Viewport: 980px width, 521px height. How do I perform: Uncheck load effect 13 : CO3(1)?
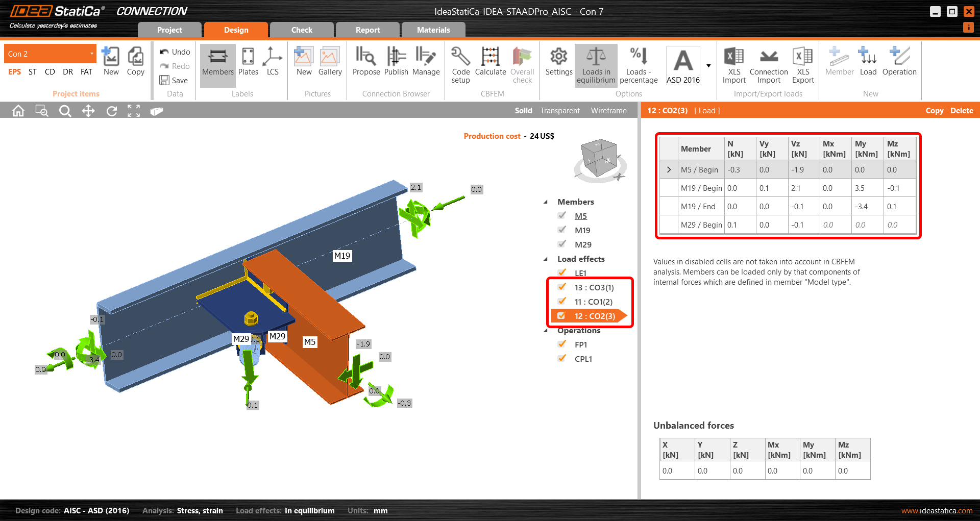[562, 287]
